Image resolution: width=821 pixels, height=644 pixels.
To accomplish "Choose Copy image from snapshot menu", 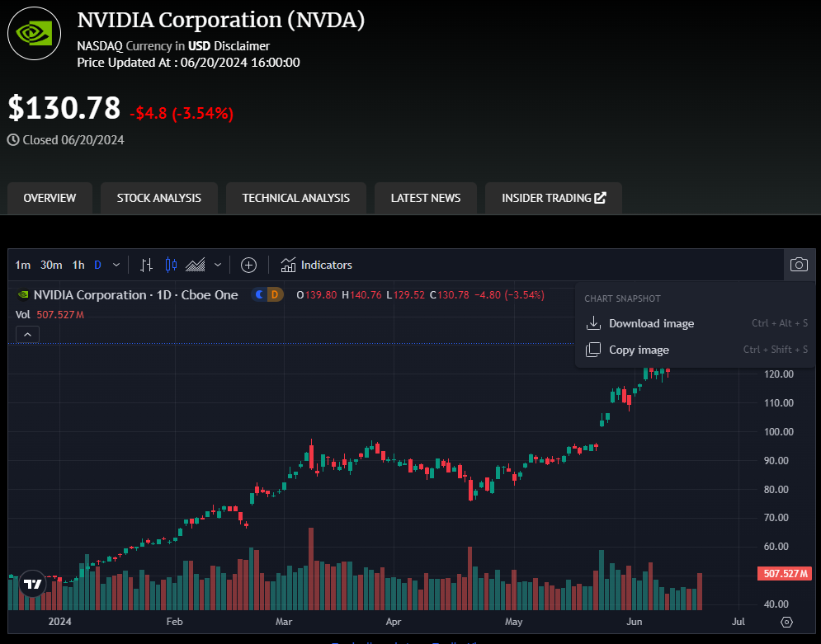I will coord(696,350).
